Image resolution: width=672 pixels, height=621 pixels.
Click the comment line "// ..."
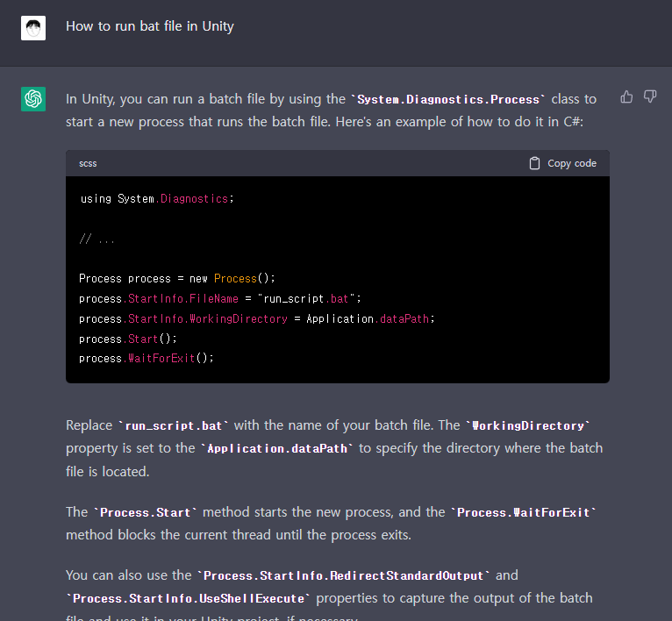click(97, 239)
